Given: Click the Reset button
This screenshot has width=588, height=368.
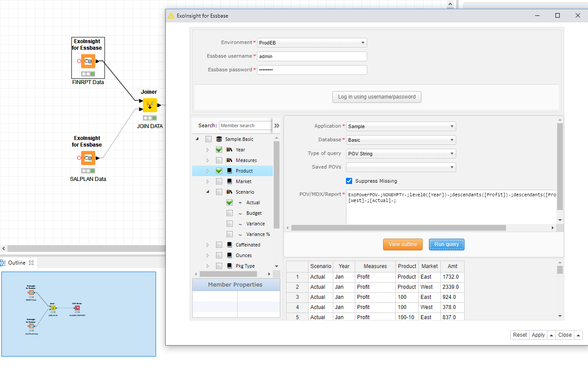Looking at the screenshot, I should pyautogui.click(x=520, y=335).
